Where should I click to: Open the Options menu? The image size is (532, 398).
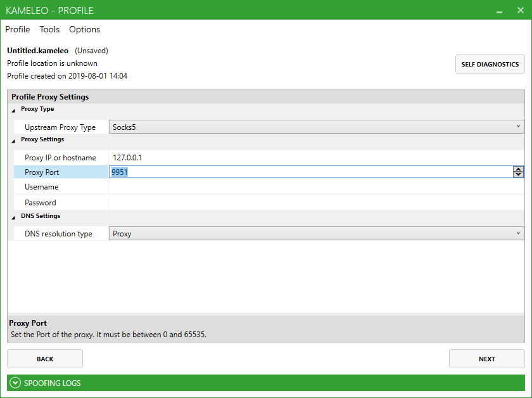[x=84, y=30]
